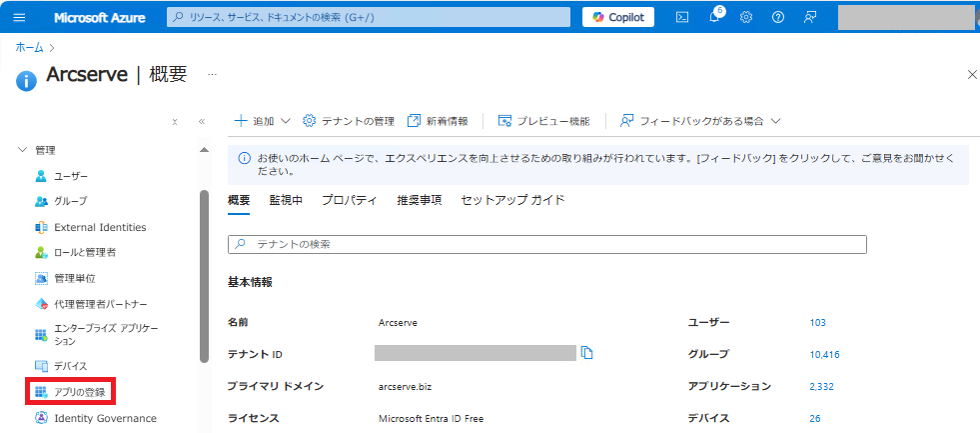Open portal settings gear icon

(745, 17)
